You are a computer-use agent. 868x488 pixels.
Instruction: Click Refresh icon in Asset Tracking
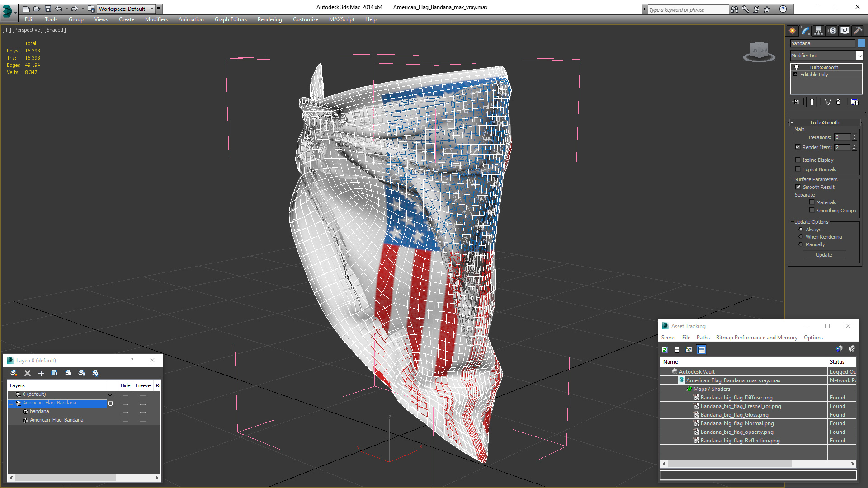(x=665, y=350)
